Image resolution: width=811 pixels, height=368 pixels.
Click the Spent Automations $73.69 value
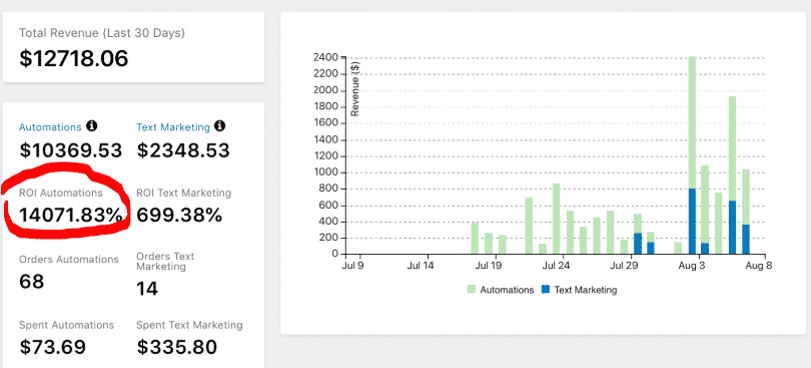pyautogui.click(x=53, y=347)
